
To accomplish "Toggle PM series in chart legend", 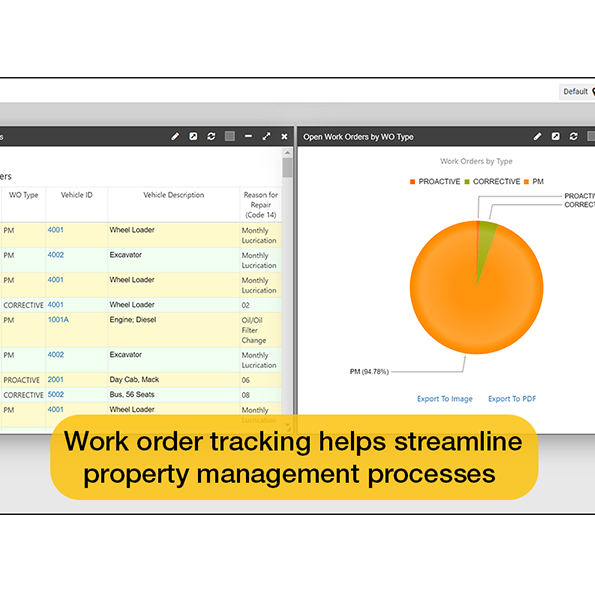I will [534, 182].
